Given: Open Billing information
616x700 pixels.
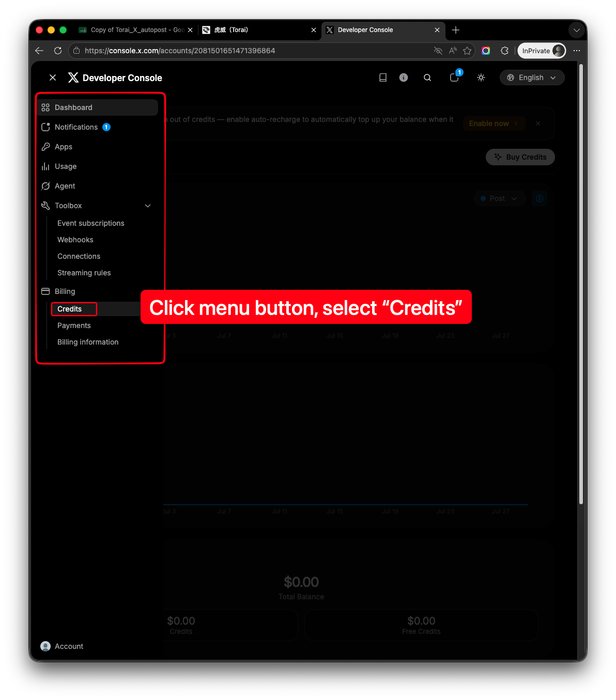Looking at the screenshot, I should coord(88,342).
